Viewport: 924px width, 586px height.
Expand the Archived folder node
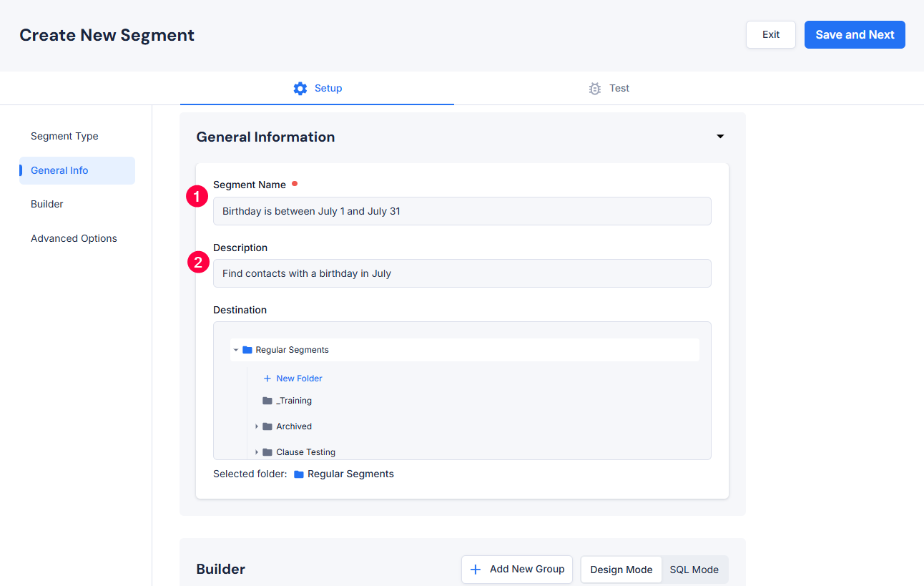(257, 426)
